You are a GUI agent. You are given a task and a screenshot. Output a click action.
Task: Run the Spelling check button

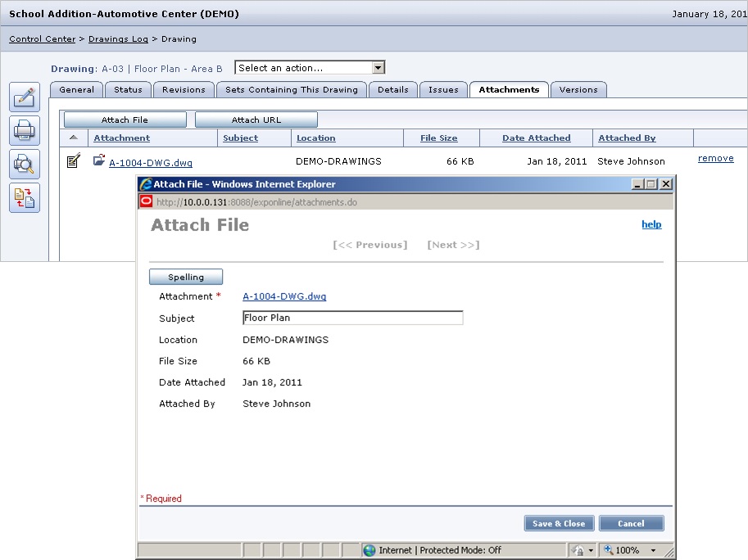click(186, 278)
